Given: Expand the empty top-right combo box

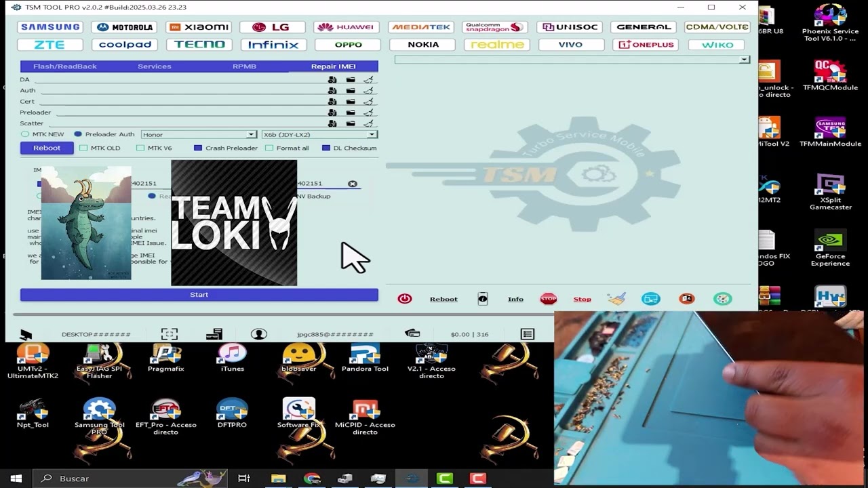Looking at the screenshot, I should 572,60.
